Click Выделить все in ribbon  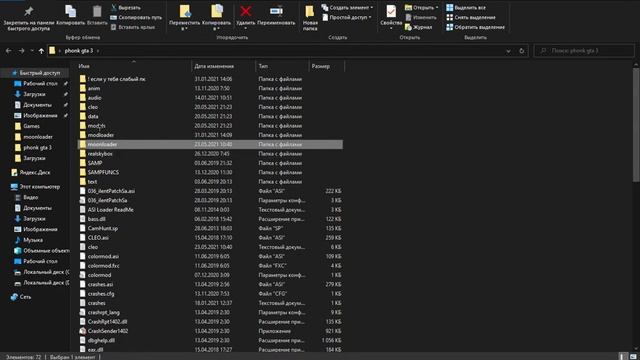coord(466,8)
